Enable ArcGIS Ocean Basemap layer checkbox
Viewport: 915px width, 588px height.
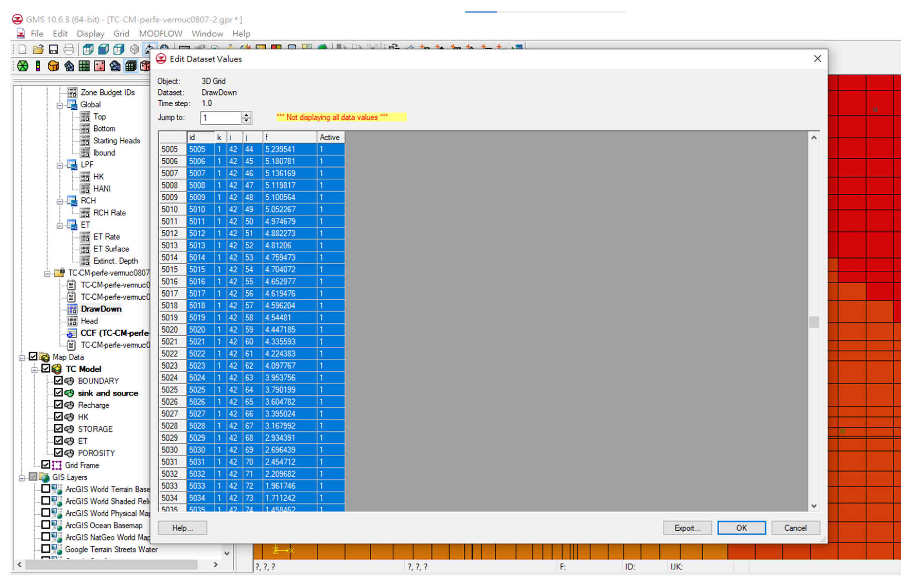tap(46, 525)
